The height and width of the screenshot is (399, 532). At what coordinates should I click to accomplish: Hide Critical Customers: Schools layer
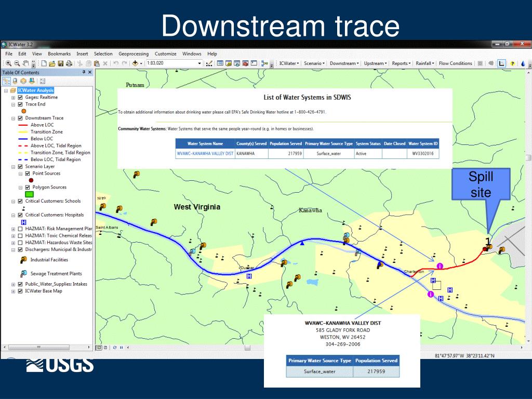20,201
